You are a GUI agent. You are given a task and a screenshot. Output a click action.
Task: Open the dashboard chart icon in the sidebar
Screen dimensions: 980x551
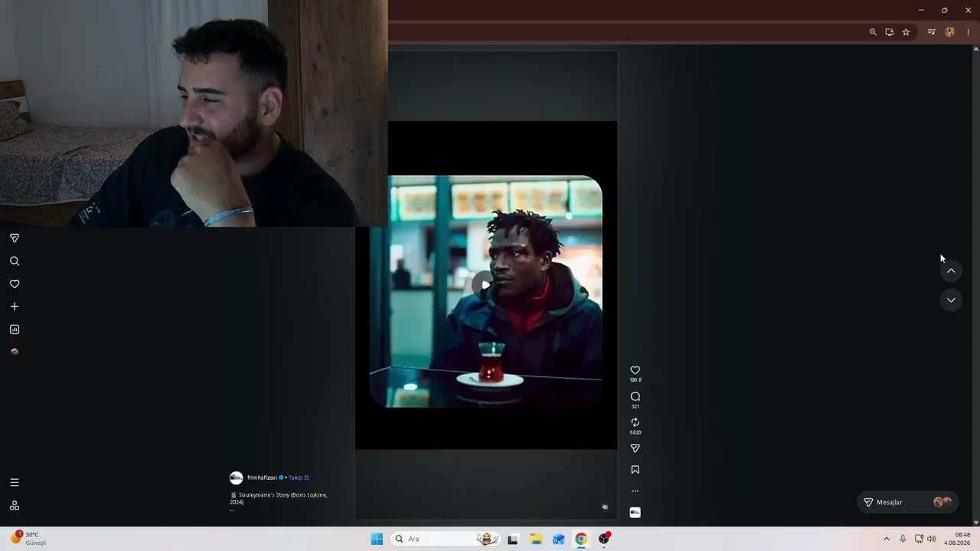(x=15, y=330)
